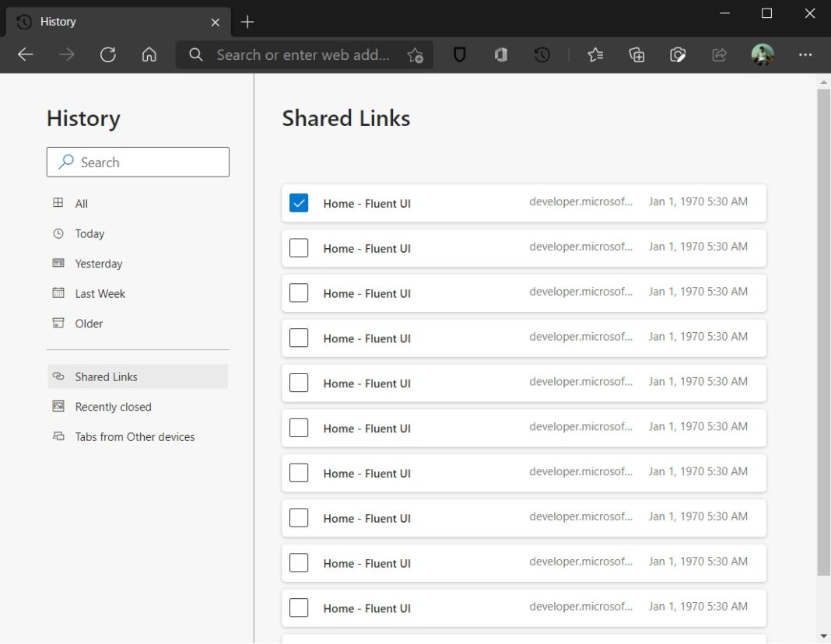Open Favorites from the toolbar star icon
The height and width of the screenshot is (644, 831).
coord(595,54)
